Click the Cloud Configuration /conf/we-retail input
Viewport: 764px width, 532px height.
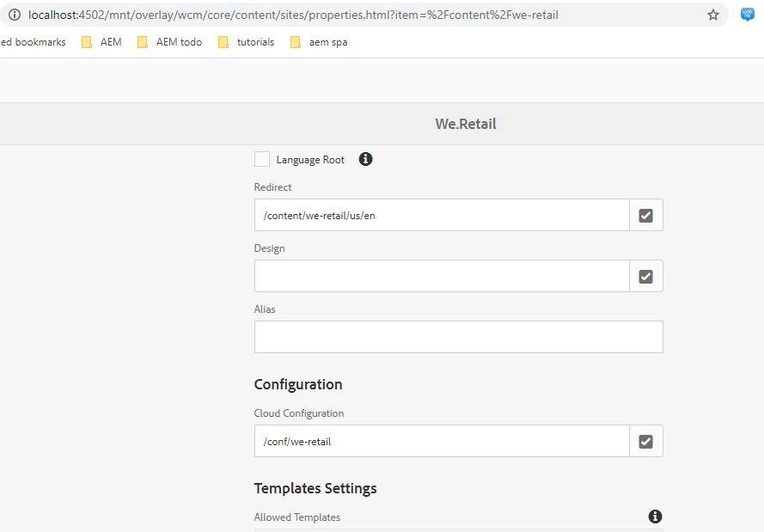(442, 442)
